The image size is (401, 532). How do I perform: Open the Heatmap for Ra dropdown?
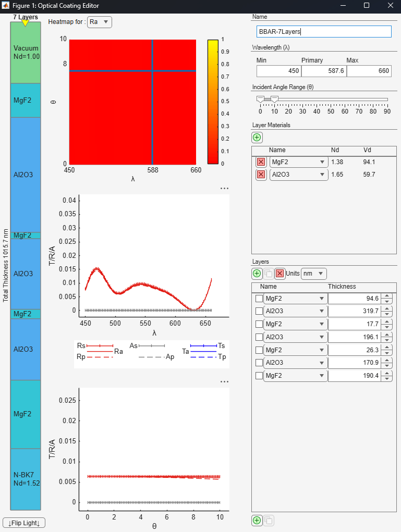pos(100,22)
